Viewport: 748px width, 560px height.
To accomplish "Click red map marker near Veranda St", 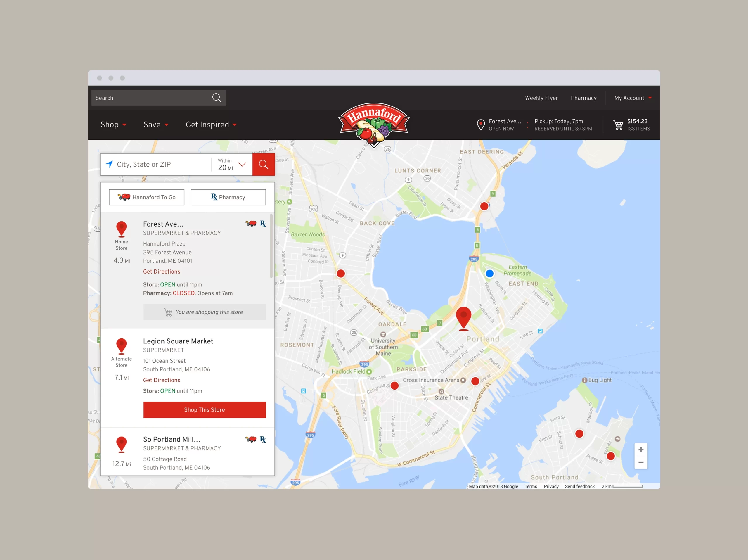I will click(x=484, y=206).
